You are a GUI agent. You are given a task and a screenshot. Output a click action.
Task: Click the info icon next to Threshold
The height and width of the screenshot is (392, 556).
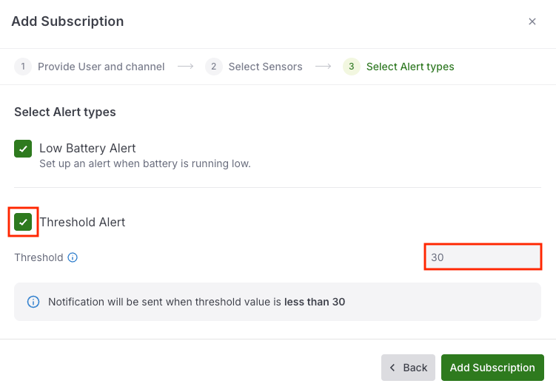73,257
